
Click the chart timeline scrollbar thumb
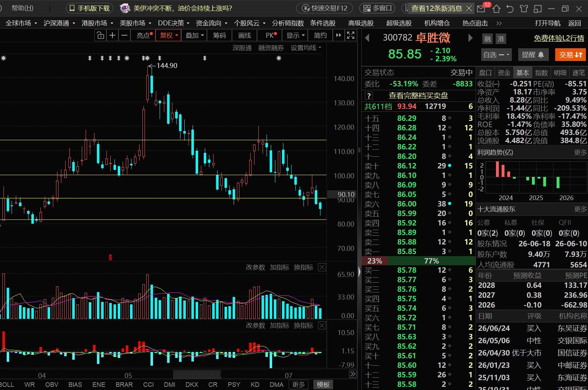(x=197, y=374)
